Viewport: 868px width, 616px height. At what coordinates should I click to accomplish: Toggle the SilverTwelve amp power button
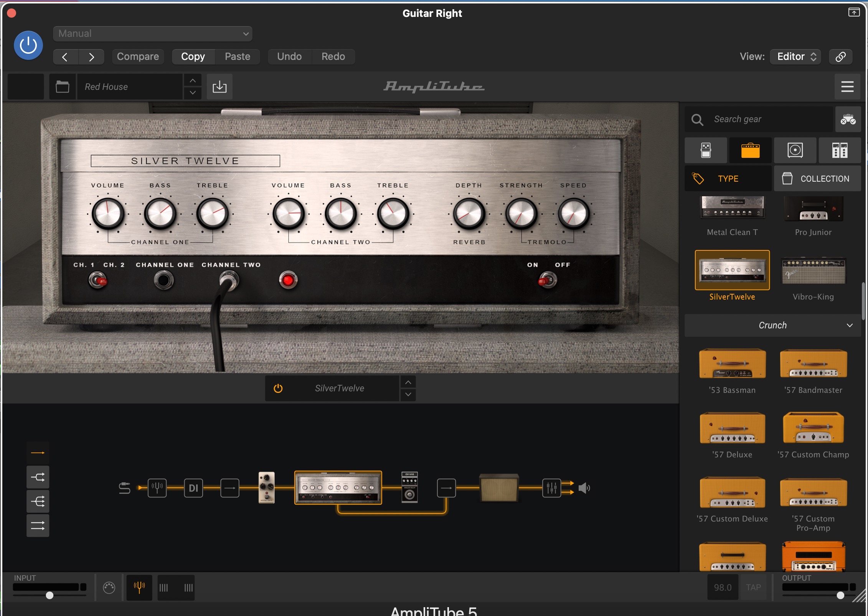(x=278, y=388)
